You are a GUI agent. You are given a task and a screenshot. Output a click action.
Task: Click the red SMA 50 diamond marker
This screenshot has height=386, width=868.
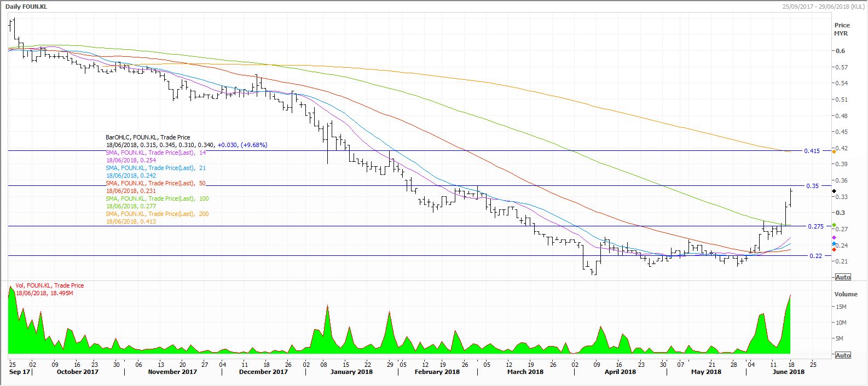coord(834,249)
